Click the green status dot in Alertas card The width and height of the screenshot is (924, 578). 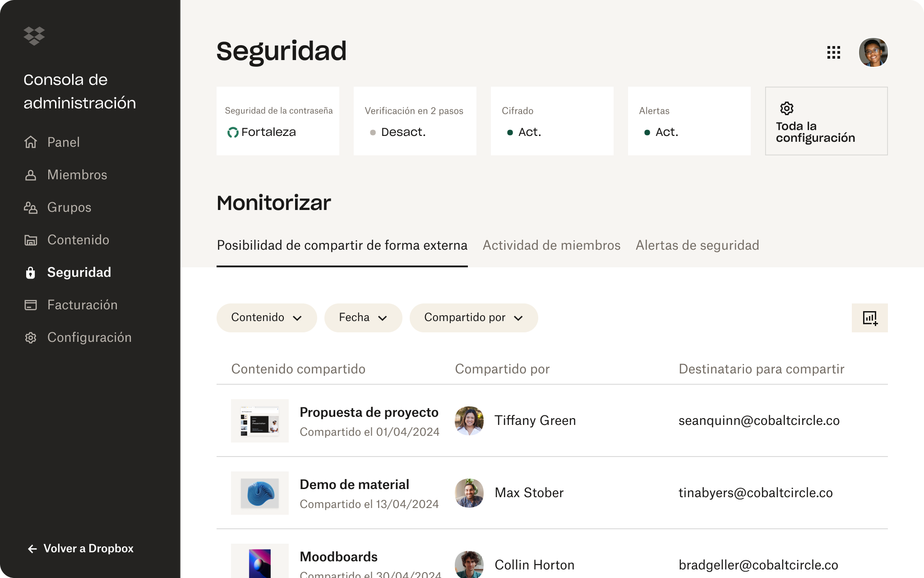pos(647,132)
